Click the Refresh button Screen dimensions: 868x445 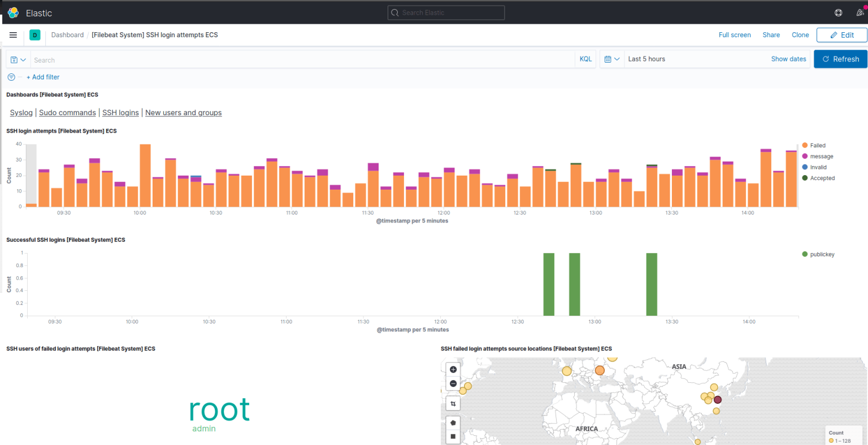pyautogui.click(x=840, y=59)
